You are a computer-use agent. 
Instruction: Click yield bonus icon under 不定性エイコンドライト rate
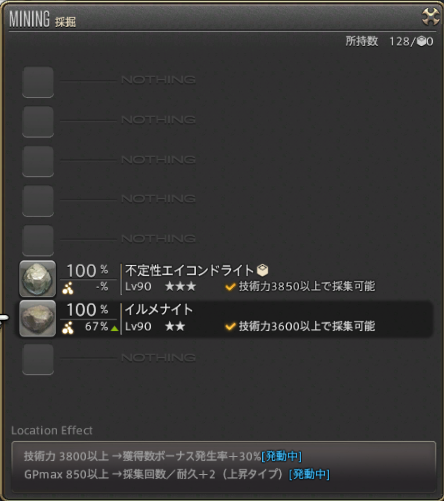click(68, 288)
